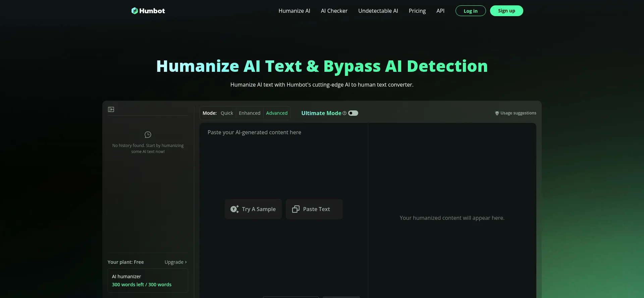Select Enhanced mode
This screenshot has height=298, width=644.
click(250, 113)
